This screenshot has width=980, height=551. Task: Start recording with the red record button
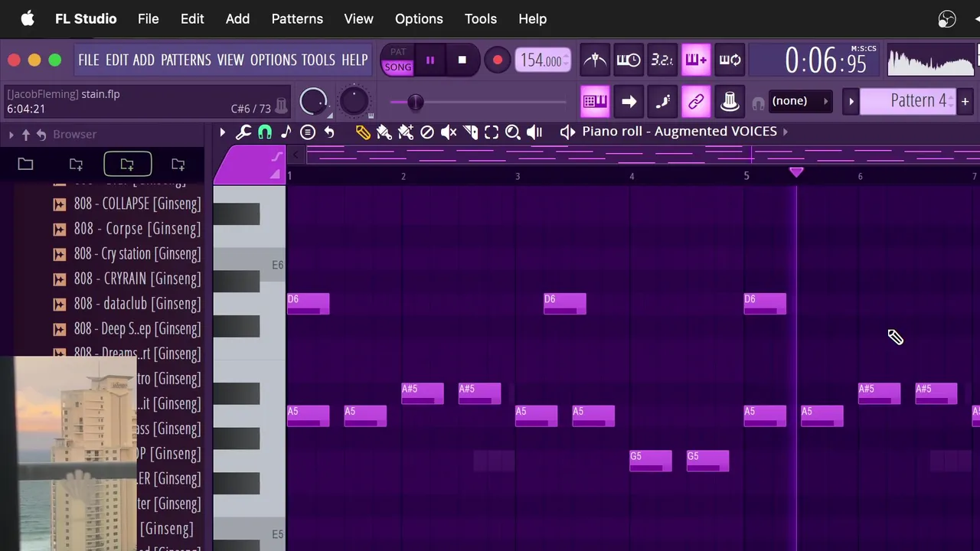pyautogui.click(x=497, y=60)
